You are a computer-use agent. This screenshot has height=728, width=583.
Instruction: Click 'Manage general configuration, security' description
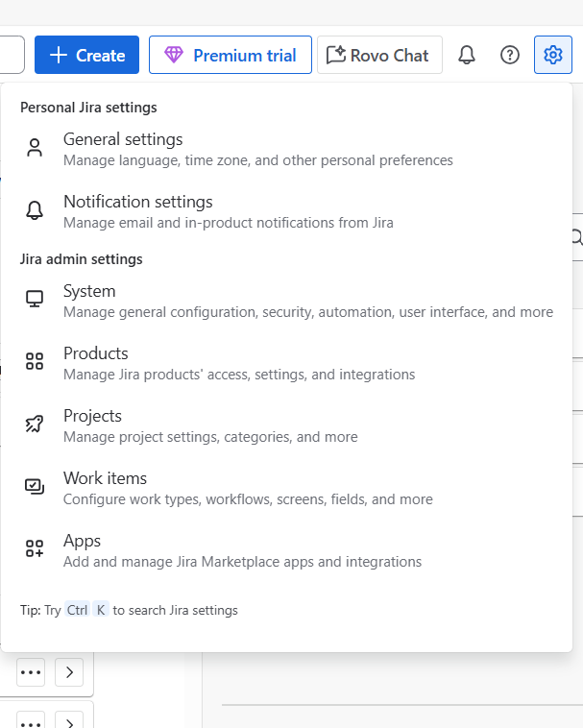click(x=308, y=312)
